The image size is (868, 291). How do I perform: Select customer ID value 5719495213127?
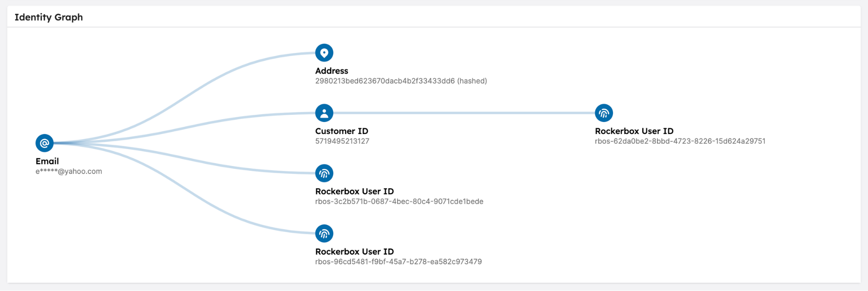point(342,141)
